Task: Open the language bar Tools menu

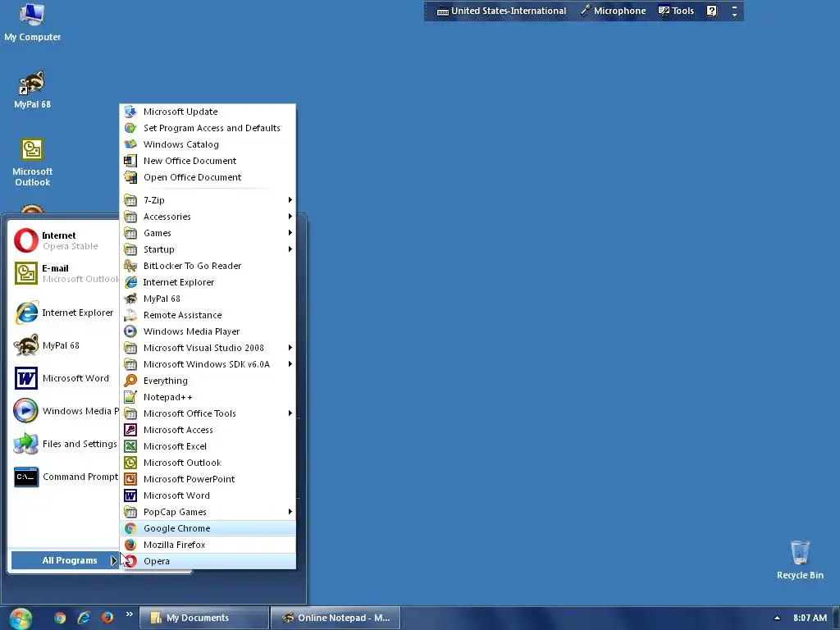Action: point(676,11)
